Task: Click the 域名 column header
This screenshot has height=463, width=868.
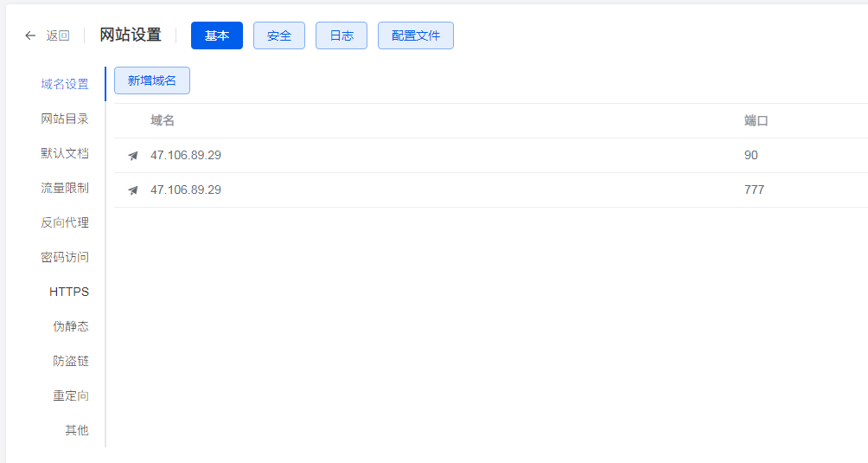Action: (x=163, y=120)
